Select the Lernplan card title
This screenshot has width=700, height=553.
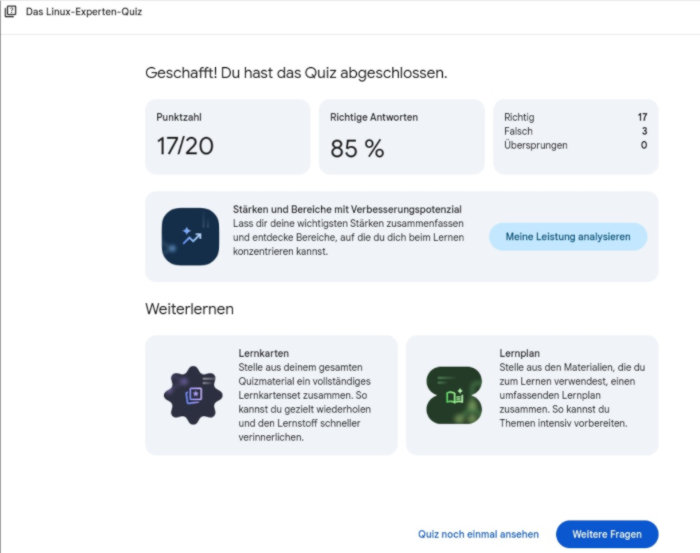(x=519, y=354)
